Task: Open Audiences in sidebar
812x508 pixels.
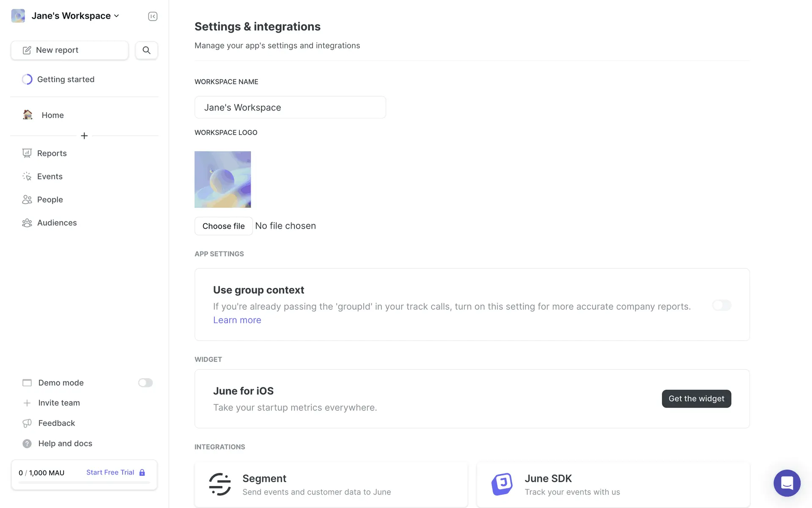Action: [57, 223]
